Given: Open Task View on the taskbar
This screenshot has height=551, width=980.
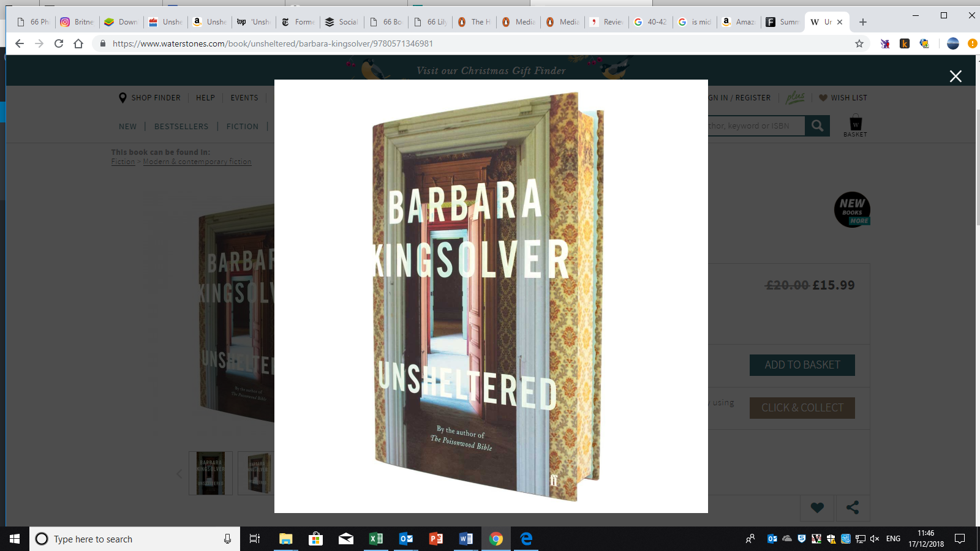Looking at the screenshot, I should point(255,539).
